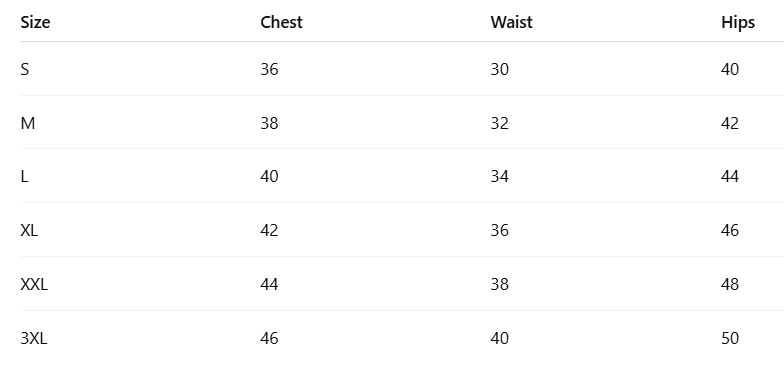
Task: Click hips value 42 for size M
Action: coord(730,123)
